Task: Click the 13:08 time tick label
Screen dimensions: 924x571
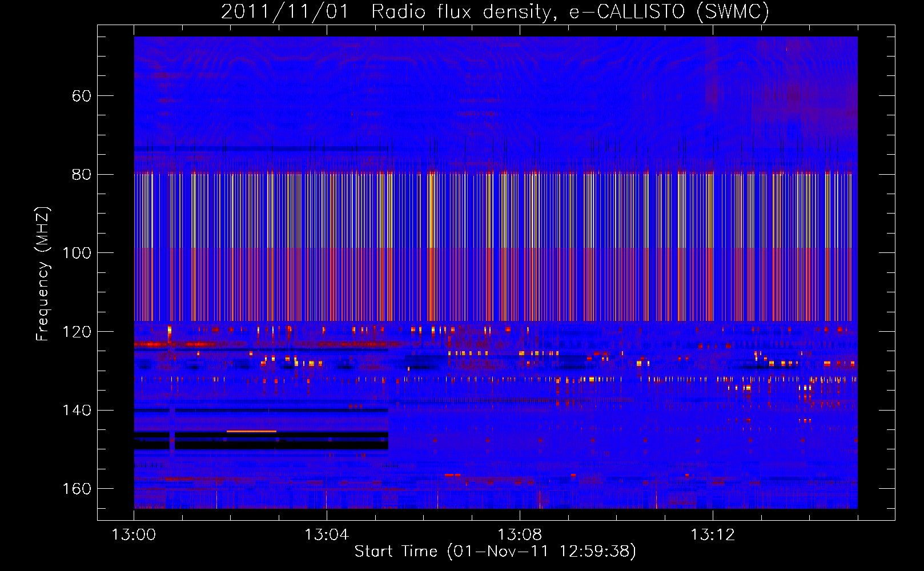Action: pos(520,535)
